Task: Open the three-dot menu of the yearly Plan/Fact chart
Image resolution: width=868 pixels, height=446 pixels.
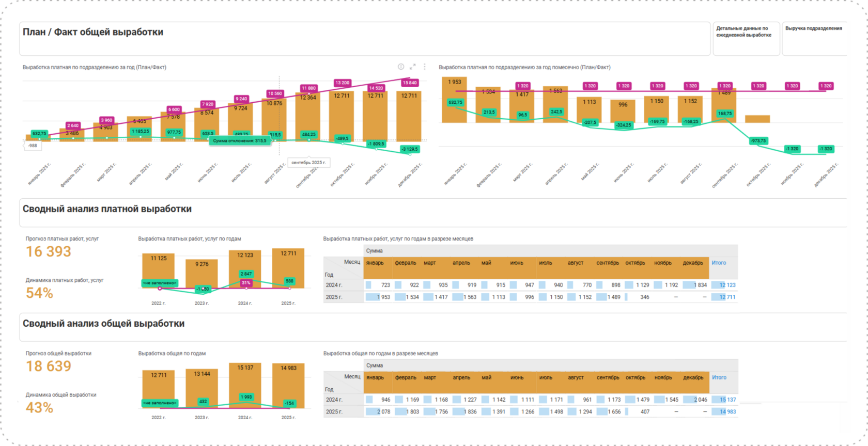Action: point(425,67)
